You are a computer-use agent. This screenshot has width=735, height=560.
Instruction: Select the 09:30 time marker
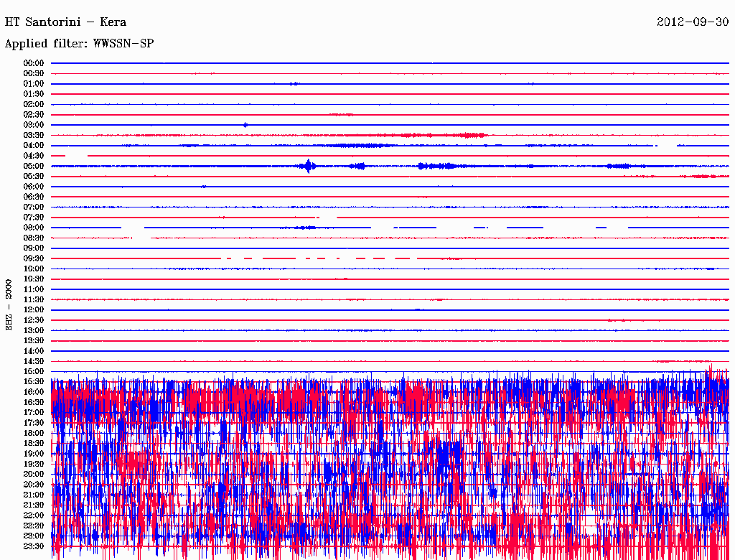click(x=34, y=258)
